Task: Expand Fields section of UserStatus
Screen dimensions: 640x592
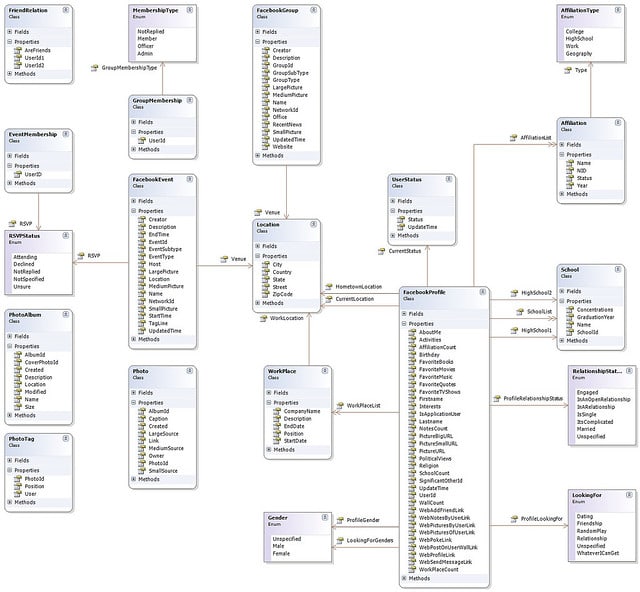Action: click(393, 201)
